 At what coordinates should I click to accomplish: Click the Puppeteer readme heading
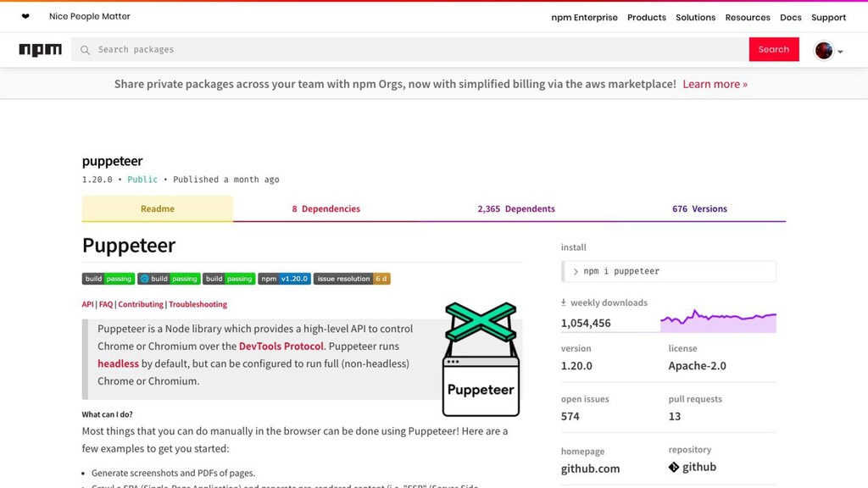(x=129, y=245)
